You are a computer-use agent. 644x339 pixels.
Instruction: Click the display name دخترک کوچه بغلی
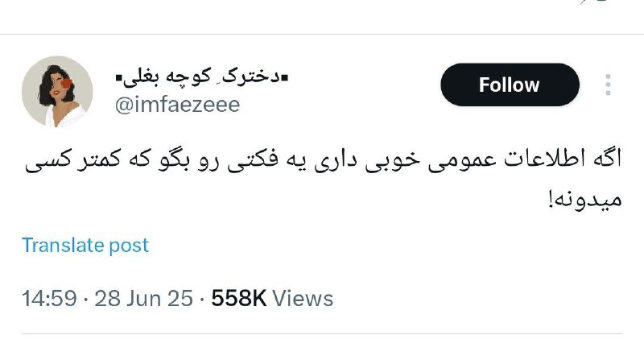[202, 77]
